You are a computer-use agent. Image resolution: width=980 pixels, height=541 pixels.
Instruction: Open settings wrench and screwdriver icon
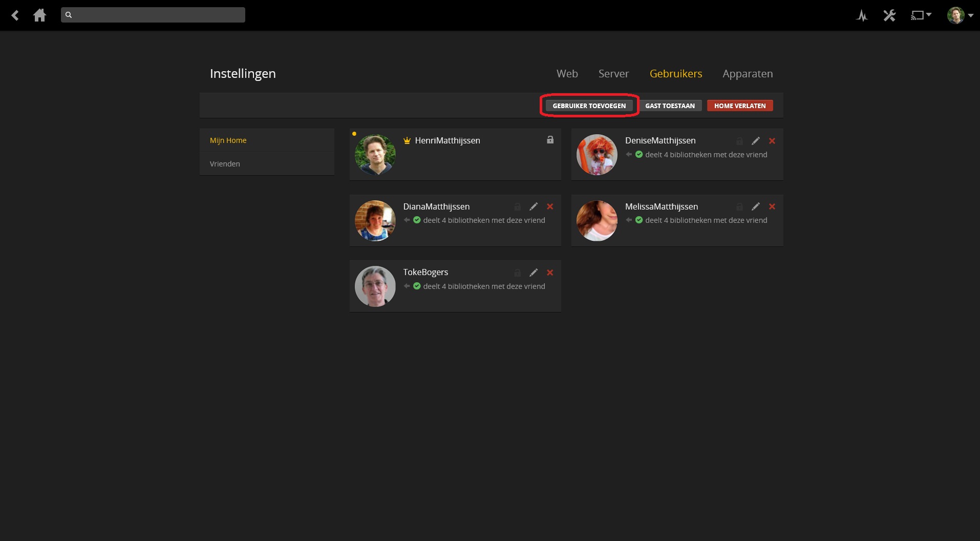889,15
